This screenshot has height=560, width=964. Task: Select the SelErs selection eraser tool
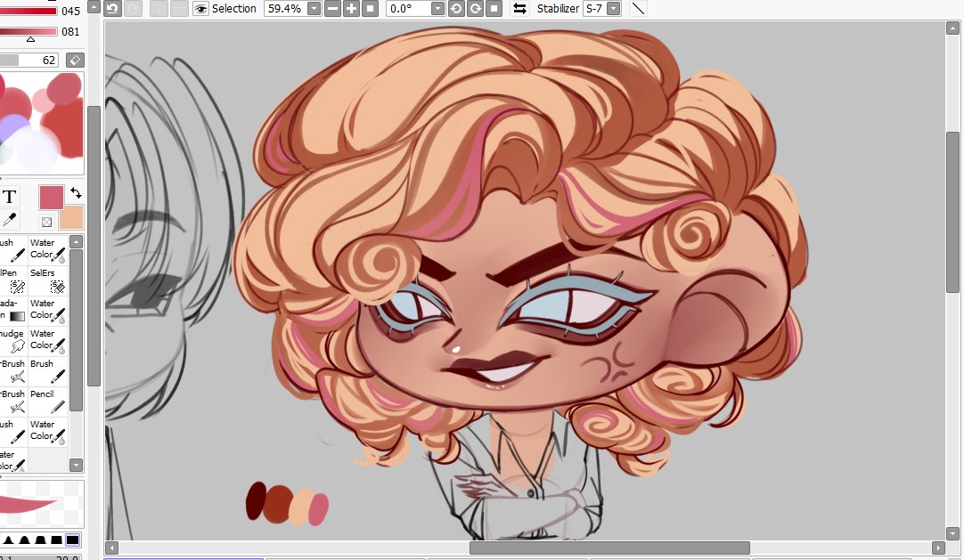tap(47, 280)
